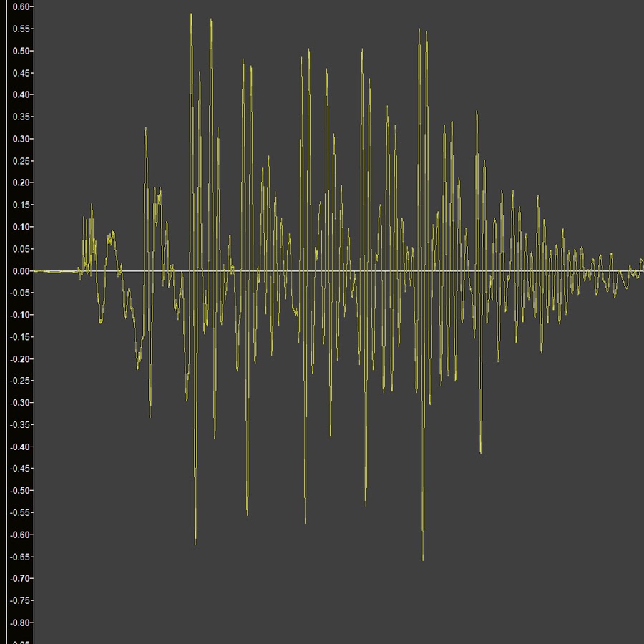Select the 0.35 amplitude scale value
This screenshot has height=644, width=644.
21,117
